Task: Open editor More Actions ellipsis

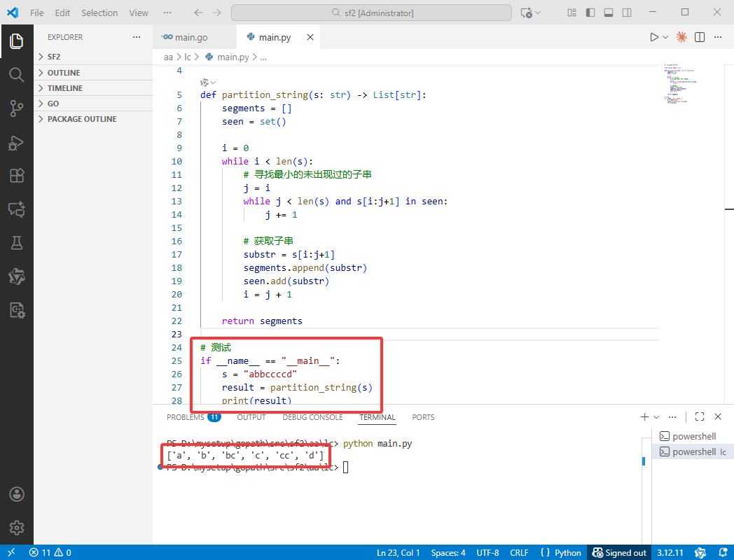Action: pos(718,37)
